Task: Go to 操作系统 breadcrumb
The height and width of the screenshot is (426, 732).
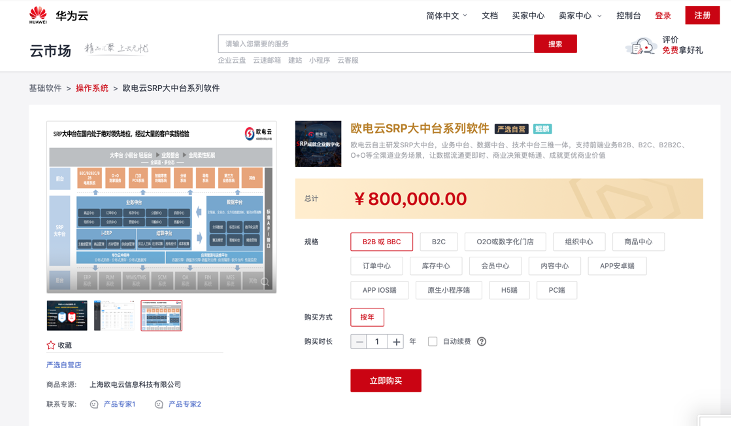Action: (92, 88)
